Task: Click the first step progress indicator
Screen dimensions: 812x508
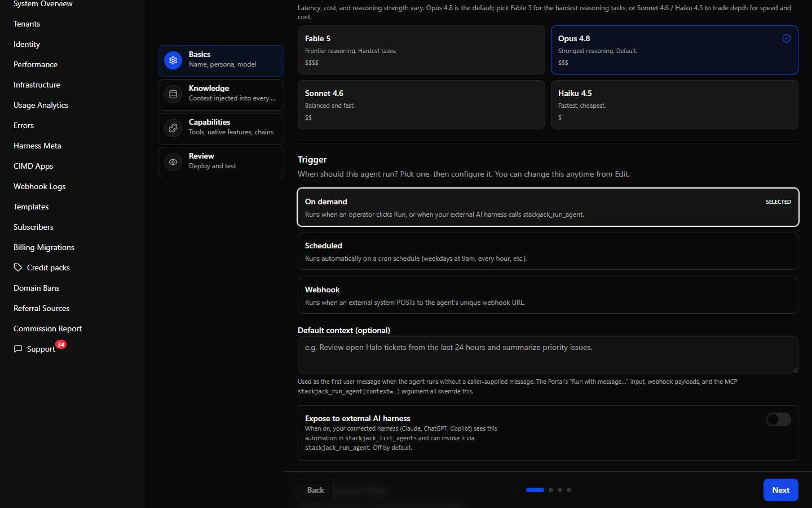Action: coord(535,490)
